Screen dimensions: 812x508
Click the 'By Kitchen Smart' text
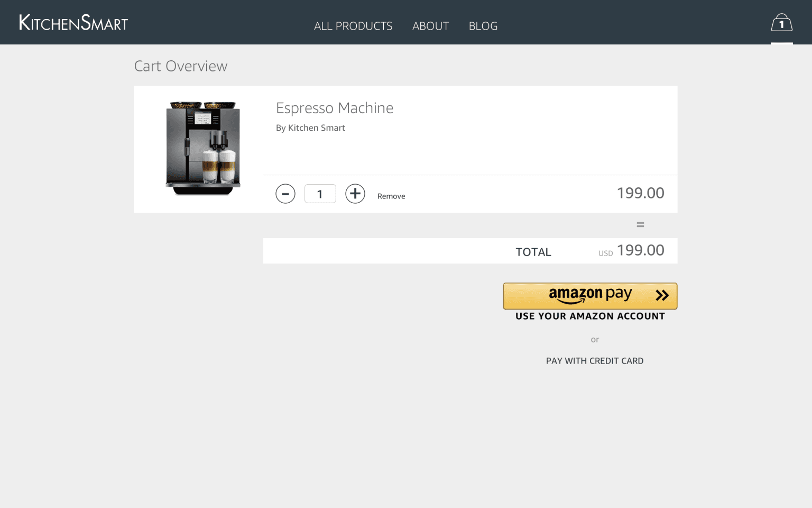(310, 128)
